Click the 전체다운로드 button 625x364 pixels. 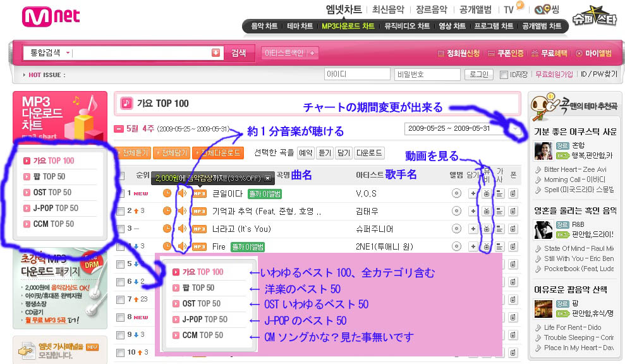point(218,153)
